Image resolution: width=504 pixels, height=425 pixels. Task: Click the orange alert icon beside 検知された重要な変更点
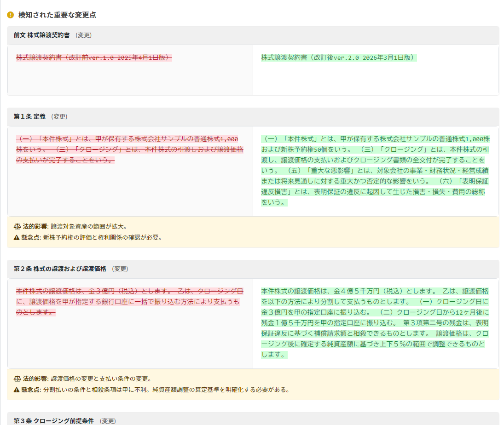[x=10, y=15]
